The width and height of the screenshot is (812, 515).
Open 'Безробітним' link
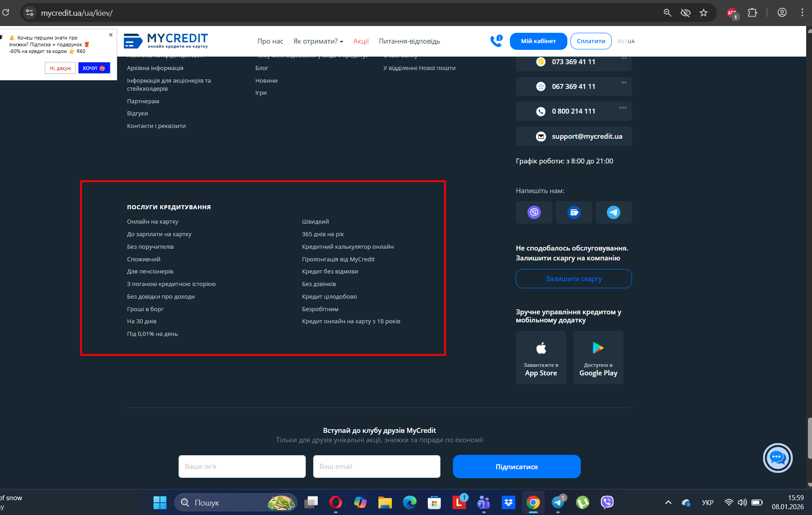[320, 309]
